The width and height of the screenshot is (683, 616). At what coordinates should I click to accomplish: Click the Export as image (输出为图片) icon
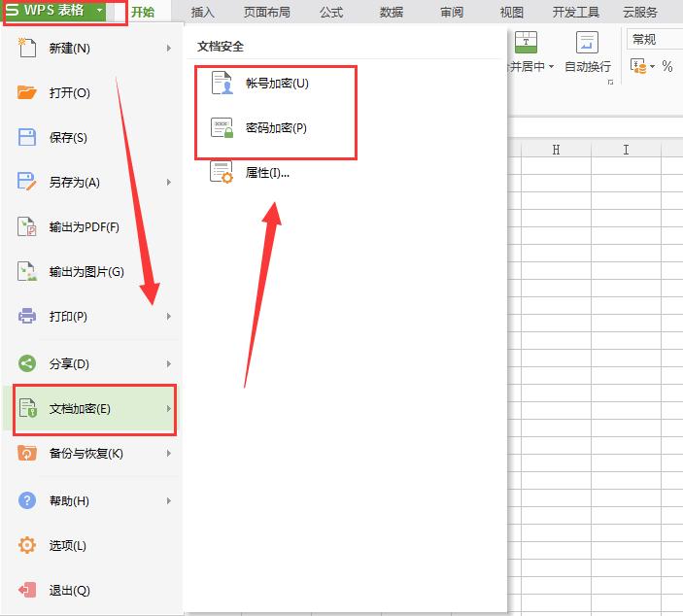27,271
